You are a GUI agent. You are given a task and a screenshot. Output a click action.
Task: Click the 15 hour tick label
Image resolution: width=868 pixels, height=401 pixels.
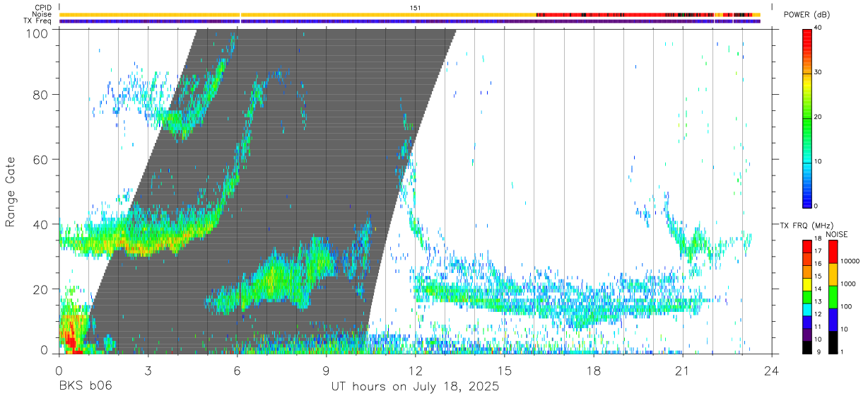505,370
